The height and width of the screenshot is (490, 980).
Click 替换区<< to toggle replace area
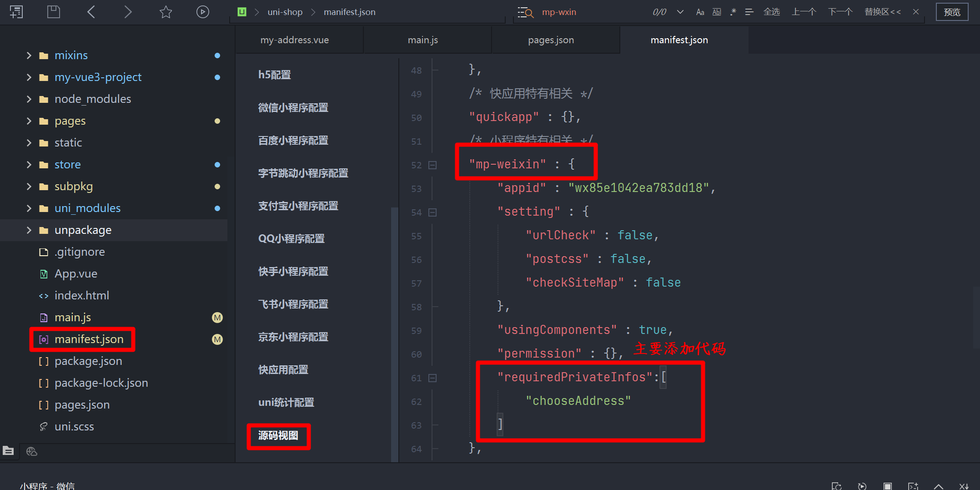coord(883,12)
